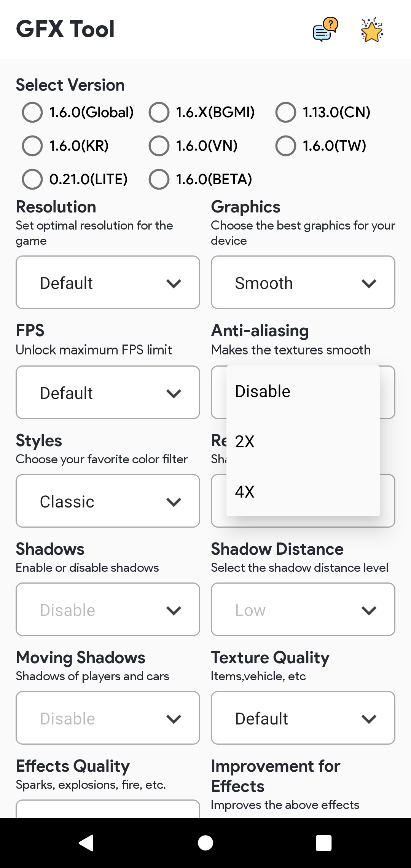Open the help chat FAQ icon
This screenshot has height=868, width=411.
[325, 29]
